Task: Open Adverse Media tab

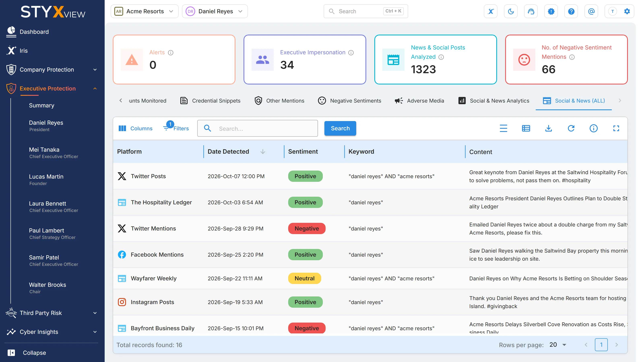Action: coord(419,101)
